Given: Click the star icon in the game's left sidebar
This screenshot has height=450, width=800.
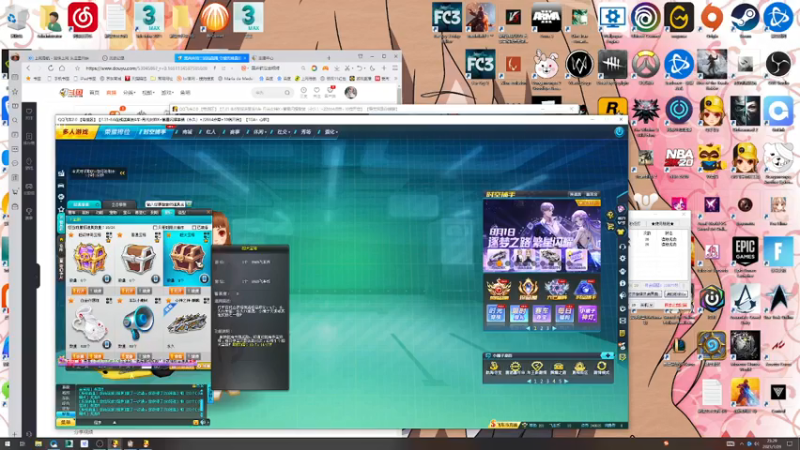Looking at the screenshot, I should 61,210.
